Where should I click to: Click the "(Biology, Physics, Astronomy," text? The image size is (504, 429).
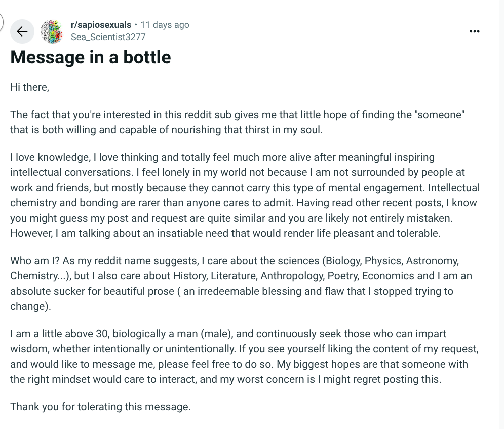[391, 260]
